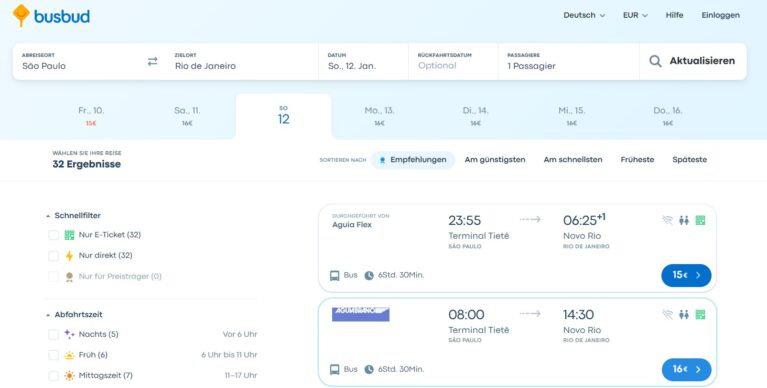Click restroom icon on Aguia Flex trip
Image resolution: width=767 pixels, height=388 pixels.
coord(684,220)
